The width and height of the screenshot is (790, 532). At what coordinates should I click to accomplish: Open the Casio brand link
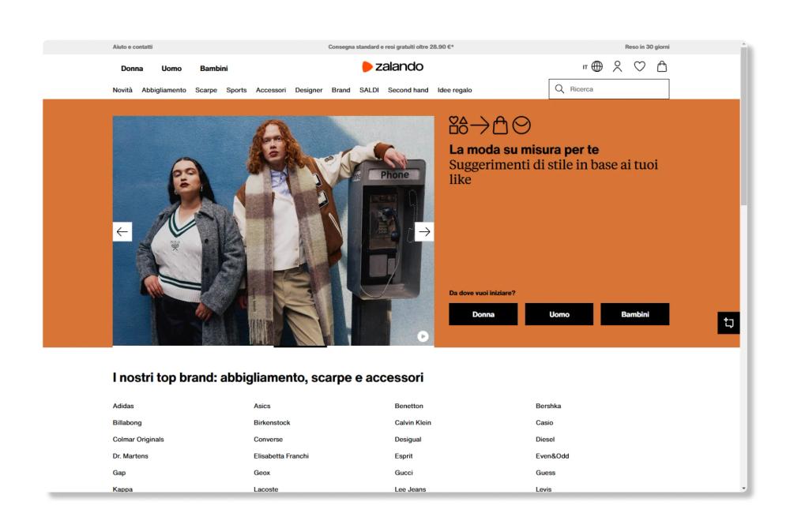point(544,422)
